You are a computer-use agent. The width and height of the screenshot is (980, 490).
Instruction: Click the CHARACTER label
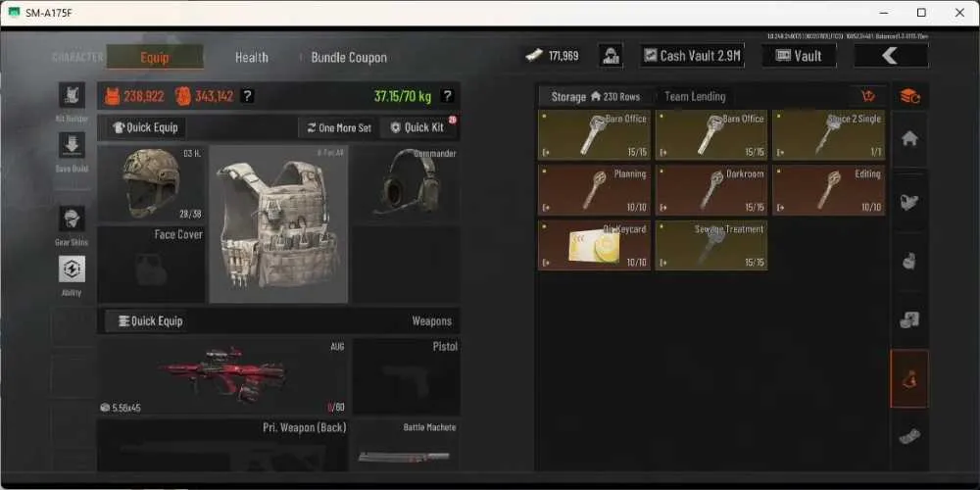click(x=77, y=57)
